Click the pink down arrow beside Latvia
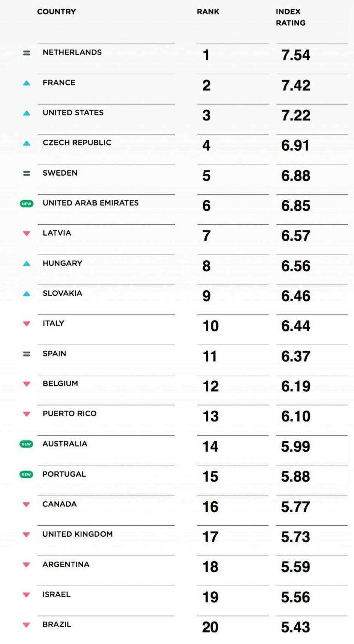Image resolution: width=354 pixels, height=644 pixels. [x=26, y=233]
